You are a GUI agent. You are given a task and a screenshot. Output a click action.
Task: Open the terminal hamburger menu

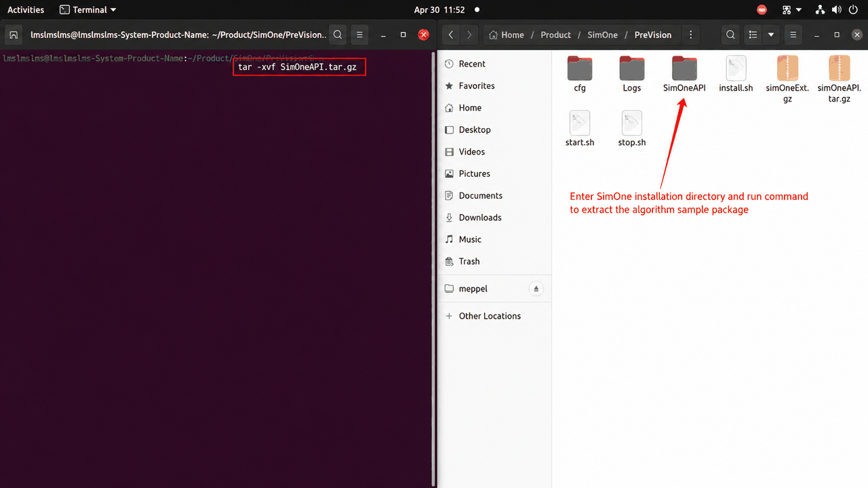[x=360, y=35]
